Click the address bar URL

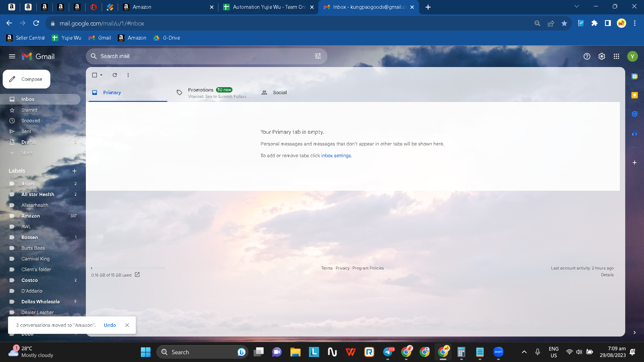[102, 23]
